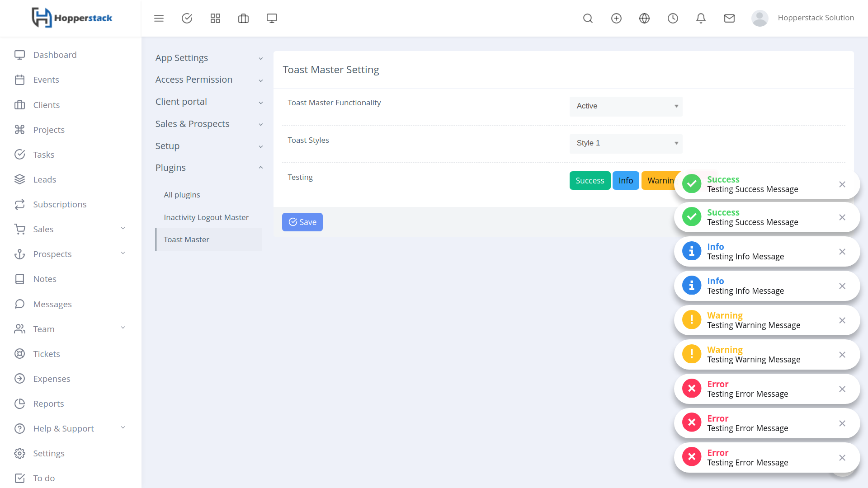Trigger the Success test toast

click(x=590, y=180)
